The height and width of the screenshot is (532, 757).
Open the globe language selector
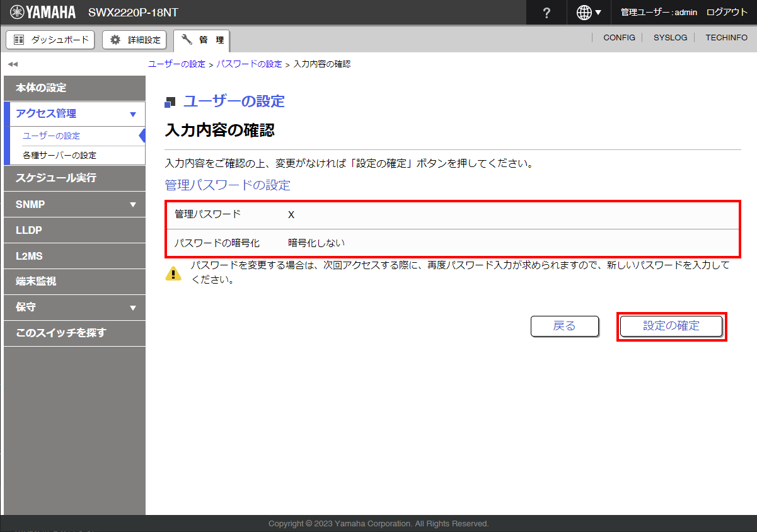click(589, 13)
